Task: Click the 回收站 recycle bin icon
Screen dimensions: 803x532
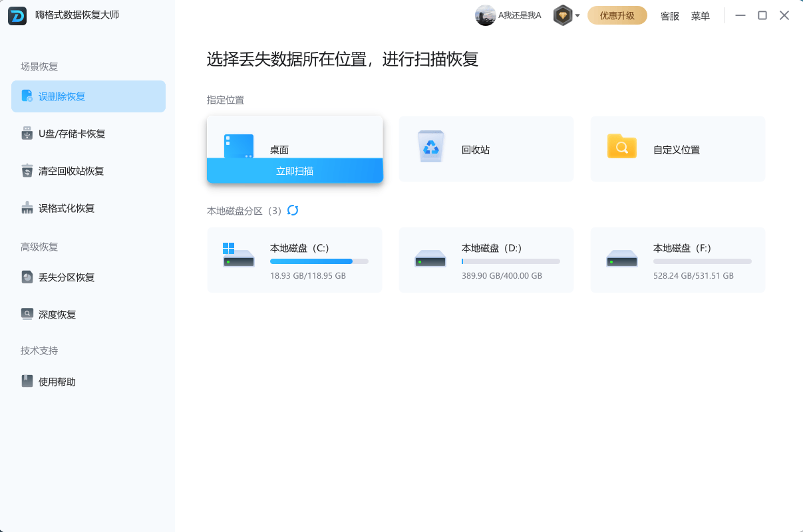Action: click(431, 147)
